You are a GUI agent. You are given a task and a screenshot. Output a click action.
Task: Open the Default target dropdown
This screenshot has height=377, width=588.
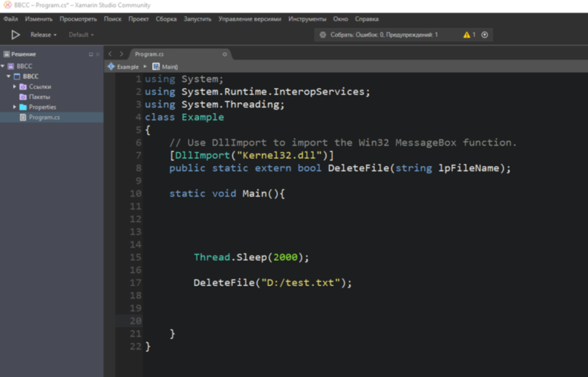(81, 35)
